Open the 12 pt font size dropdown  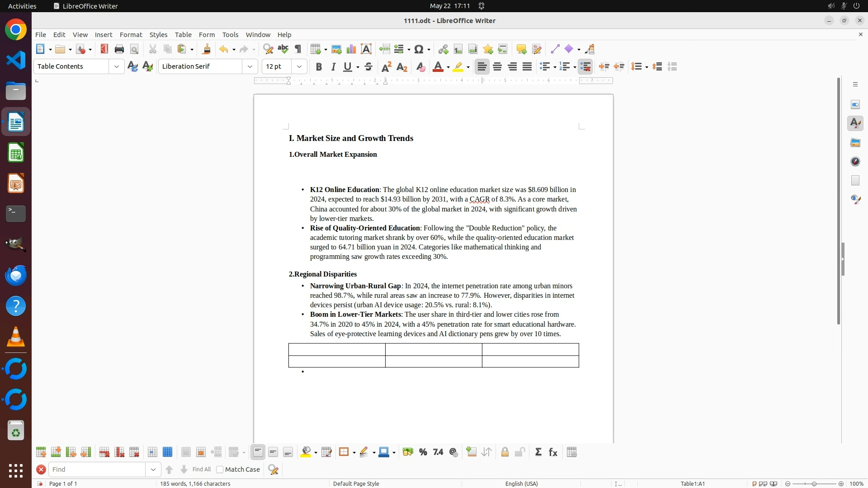point(299,66)
